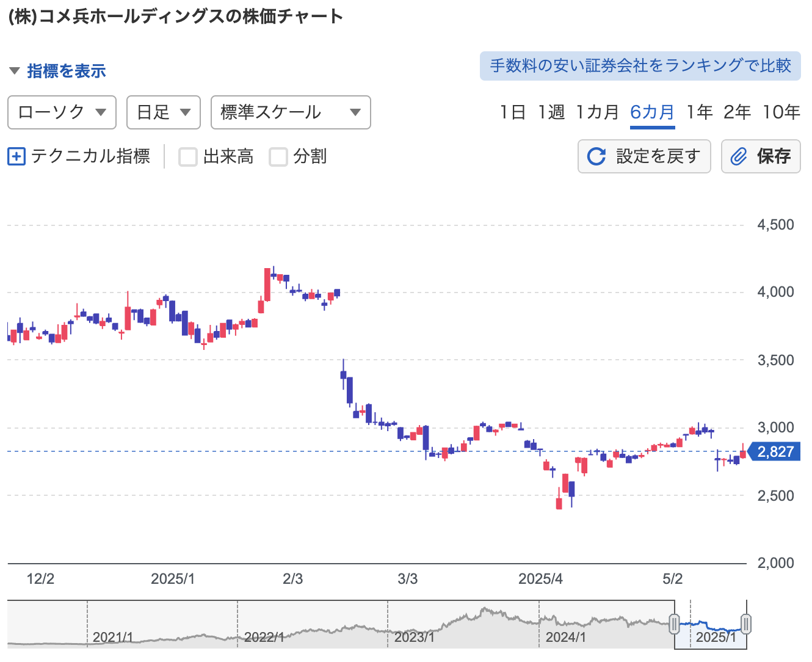
Task: Click the chart title コメ兵ホールディングスの株価チャート
Action: [x=176, y=16]
